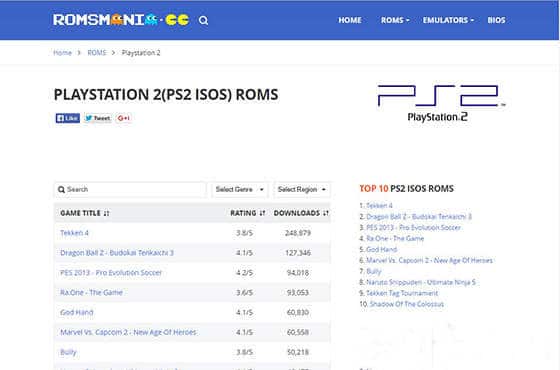
Task: Expand the ROMS menu in header
Action: coord(395,20)
